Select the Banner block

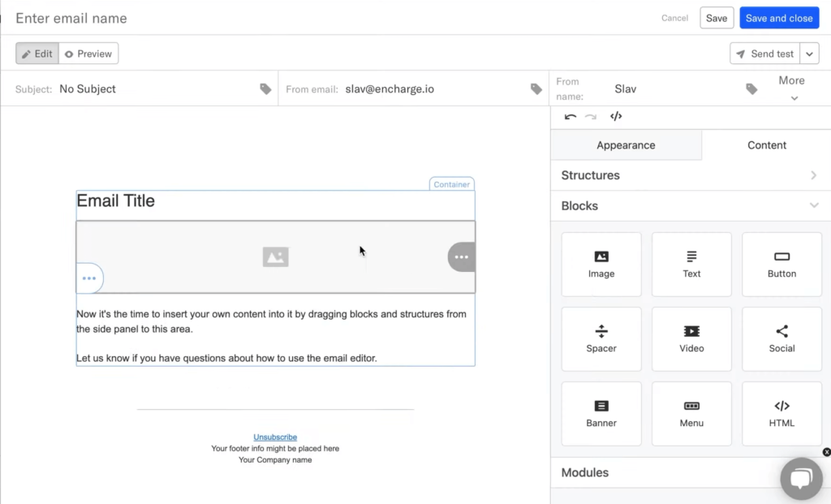[x=601, y=414]
